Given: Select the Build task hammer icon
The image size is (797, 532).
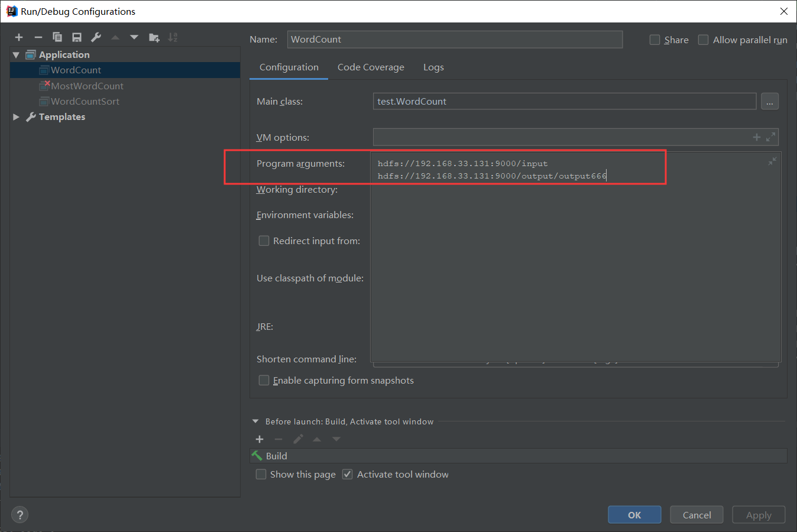Looking at the screenshot, I should point(257,456).
